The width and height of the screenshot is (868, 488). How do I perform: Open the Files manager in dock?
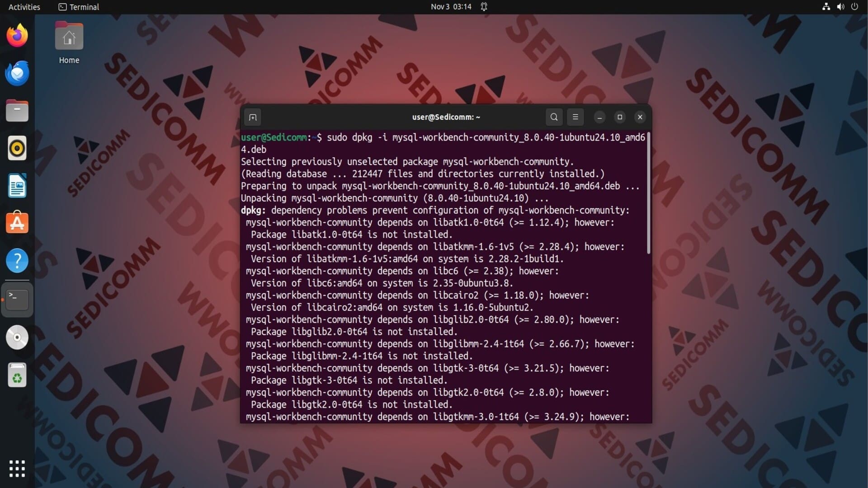[x=17, y=111]
